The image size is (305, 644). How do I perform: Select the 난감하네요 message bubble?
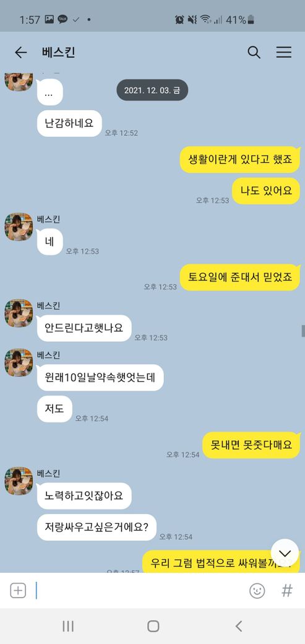pyautogui.click(x=69, y=123)
